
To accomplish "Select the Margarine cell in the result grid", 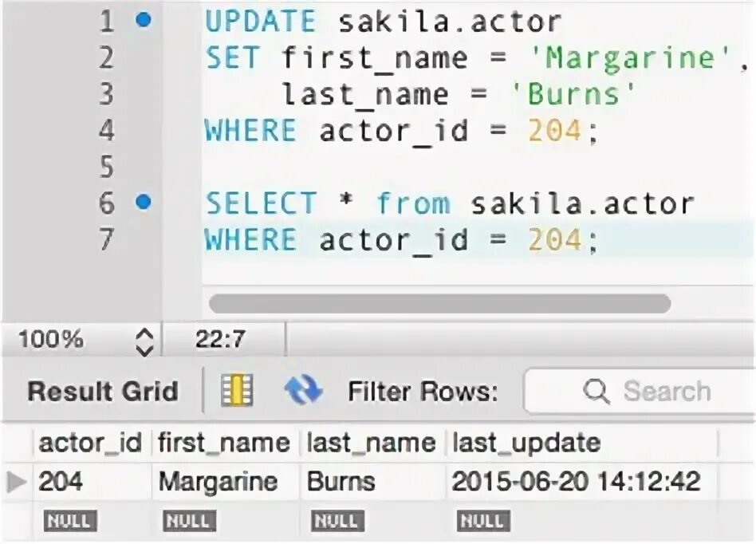I will coord(224,481).
